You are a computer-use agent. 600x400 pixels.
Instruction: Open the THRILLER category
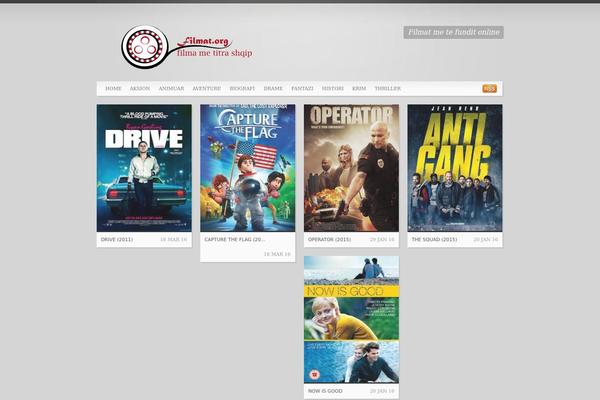387,88
